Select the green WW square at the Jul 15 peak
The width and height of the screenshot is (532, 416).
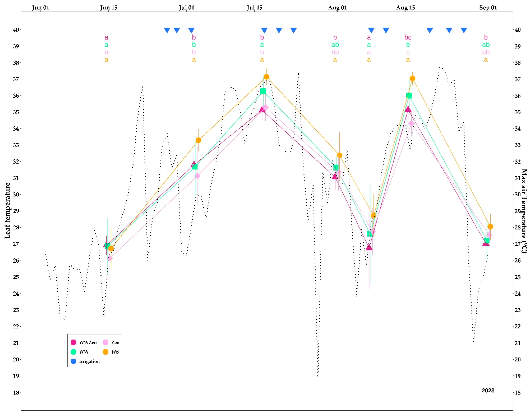[x=263, y=91]
